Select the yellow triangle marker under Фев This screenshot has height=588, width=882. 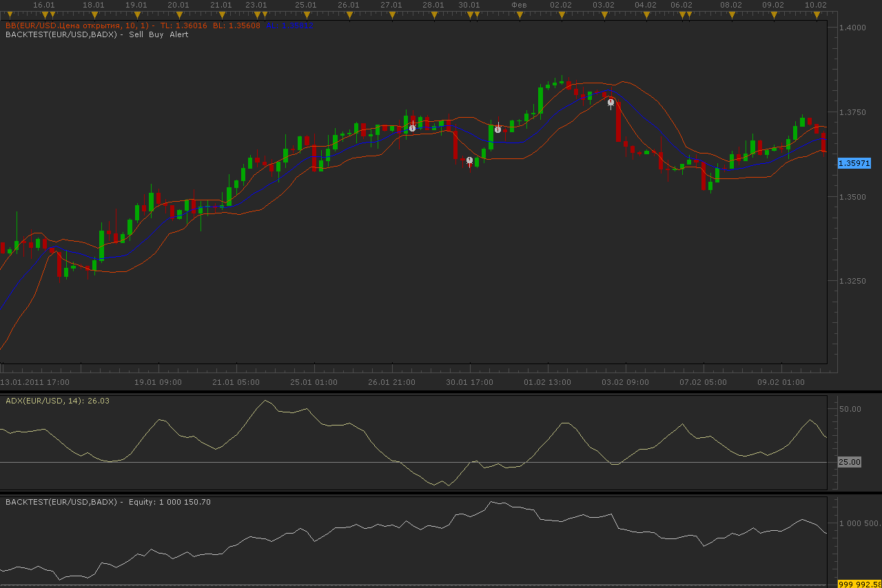pyautogui.click(x=519, y=14)
